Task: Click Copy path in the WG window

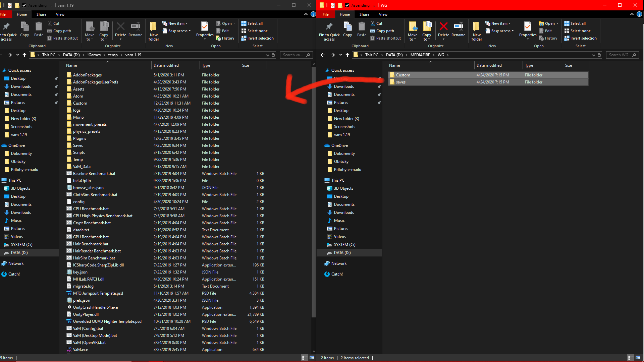Action: coord(382,31)
